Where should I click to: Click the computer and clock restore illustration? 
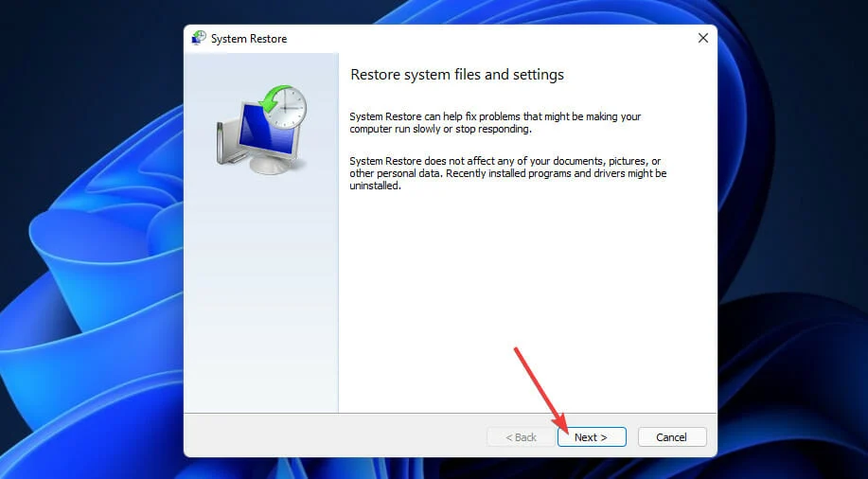point(261,130)
